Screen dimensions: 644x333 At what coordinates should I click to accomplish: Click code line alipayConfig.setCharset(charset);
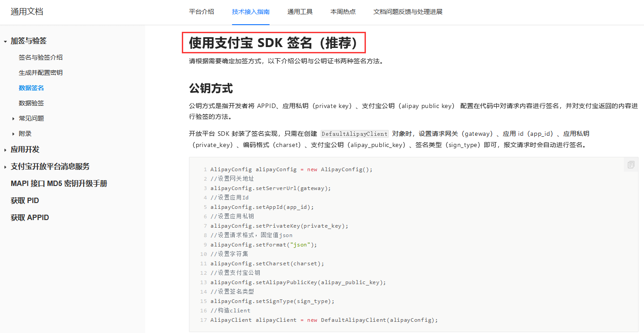tap(267, 264)
